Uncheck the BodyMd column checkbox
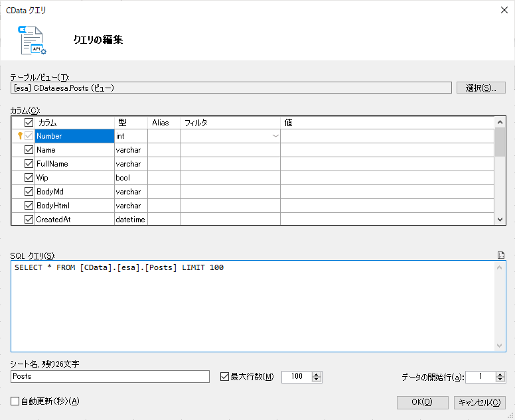 (29, 192)
